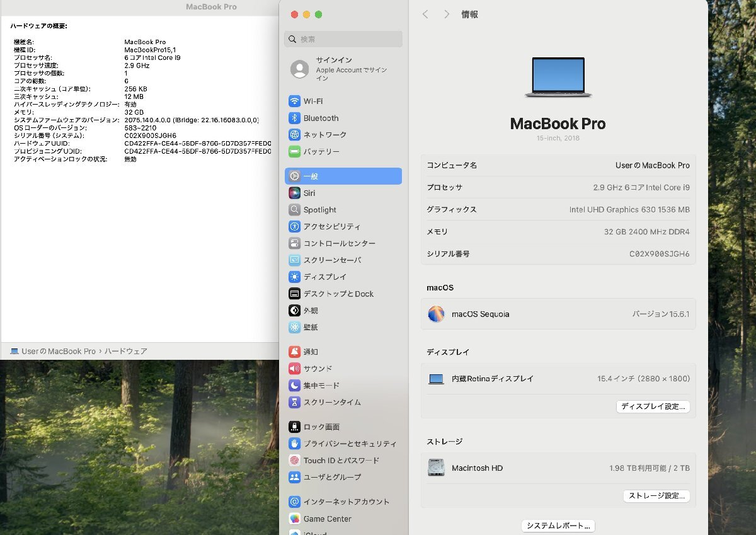Click ハードウェアの概要 heading in report
The width and height of the screenshot is (756, 535).
pyautogui.click(x=38, y=26)
